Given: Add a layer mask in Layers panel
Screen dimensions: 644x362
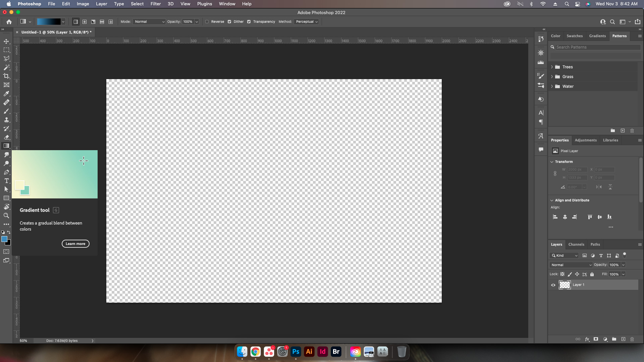Looking at the screenshot, I should coord(596,339).
